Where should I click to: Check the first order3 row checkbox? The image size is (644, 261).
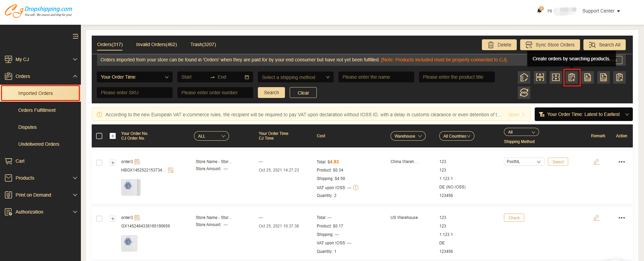99,163
